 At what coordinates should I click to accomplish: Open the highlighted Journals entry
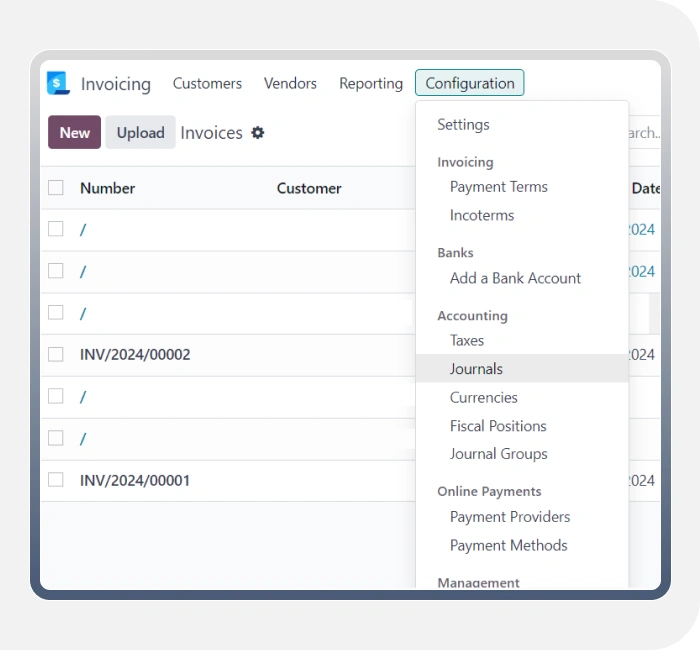click(x=522, y=369)
